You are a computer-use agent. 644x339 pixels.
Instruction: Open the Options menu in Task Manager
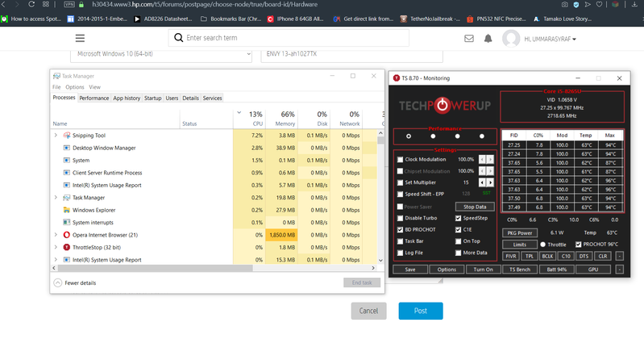click(74, 87)
